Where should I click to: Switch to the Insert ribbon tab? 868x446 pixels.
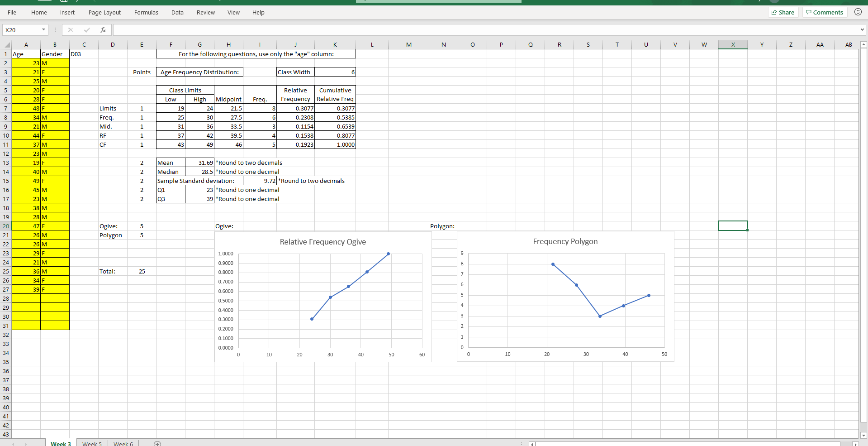pyautogui.click(x=67, y=12)
